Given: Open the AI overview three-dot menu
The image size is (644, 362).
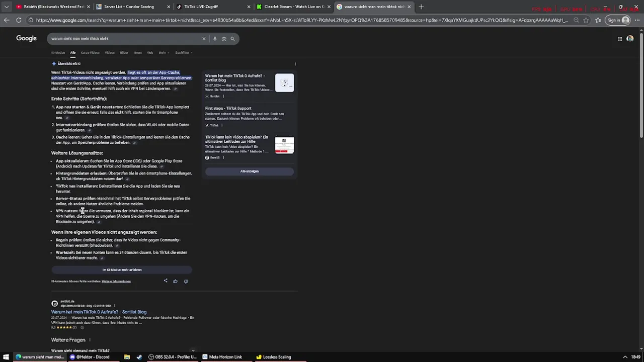Looking at the screenshot, I should (x=295, y=64).
